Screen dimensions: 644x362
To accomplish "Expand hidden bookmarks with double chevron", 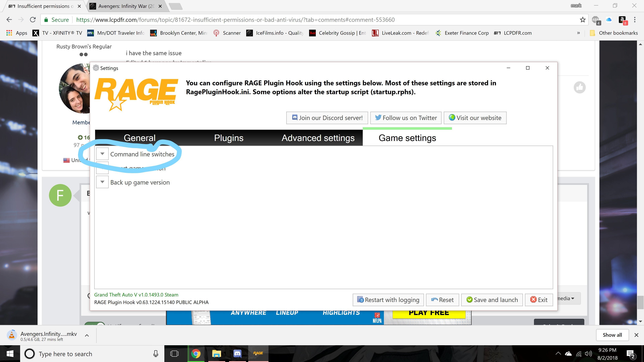I will (578, 33).
